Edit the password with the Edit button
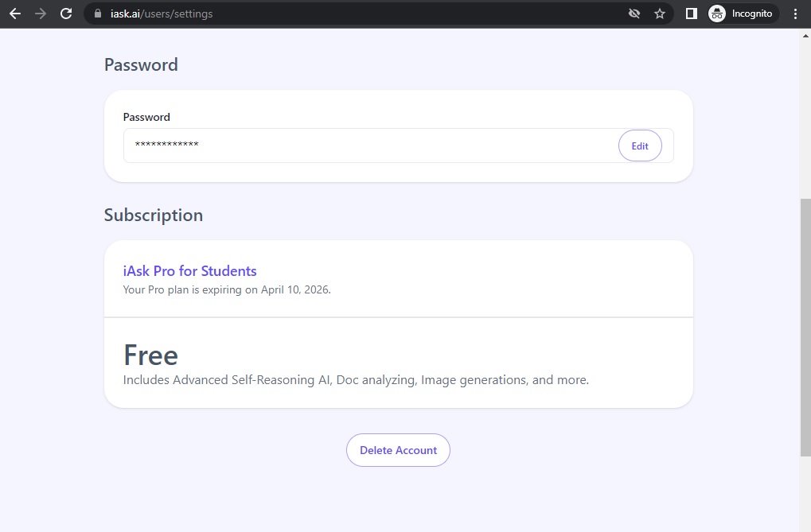Image resolution: width=811 pixels, height=532 pixels. (x=640, y=146)
